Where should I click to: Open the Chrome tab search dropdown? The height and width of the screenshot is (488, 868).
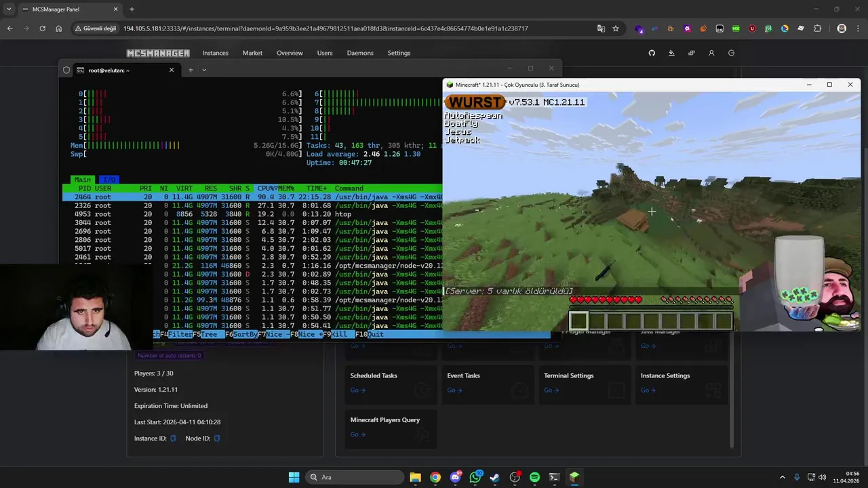pos(9,9)
